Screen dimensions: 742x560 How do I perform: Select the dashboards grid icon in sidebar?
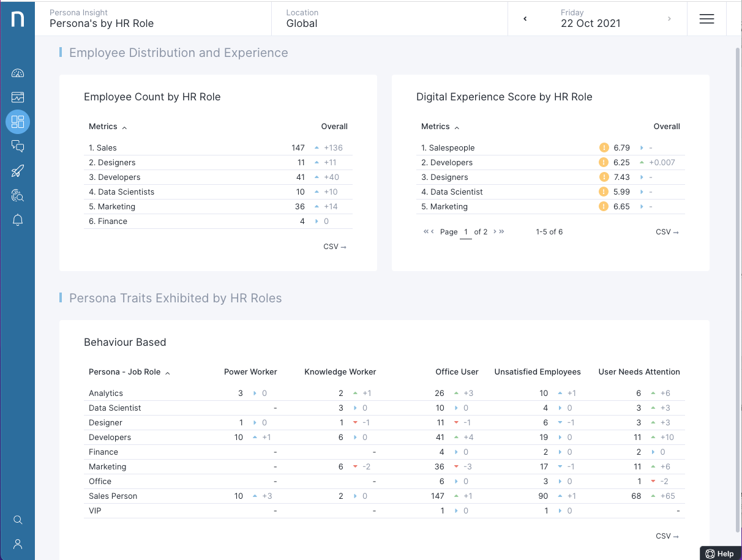point(18,122)
